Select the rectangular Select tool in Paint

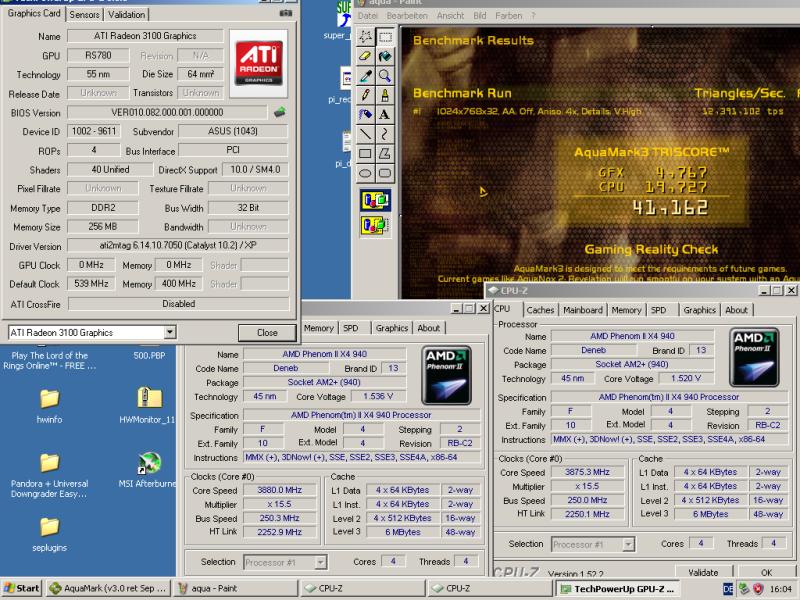[x=385, y=36]
